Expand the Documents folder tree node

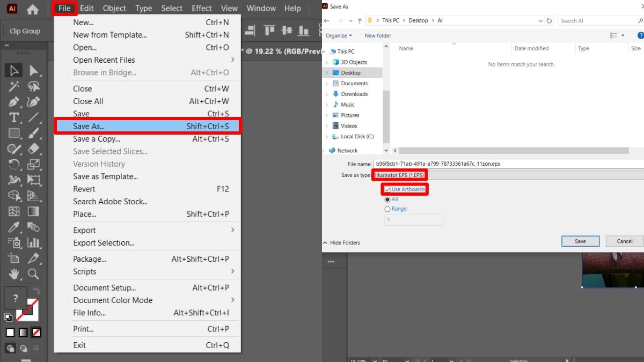[326, 83]
